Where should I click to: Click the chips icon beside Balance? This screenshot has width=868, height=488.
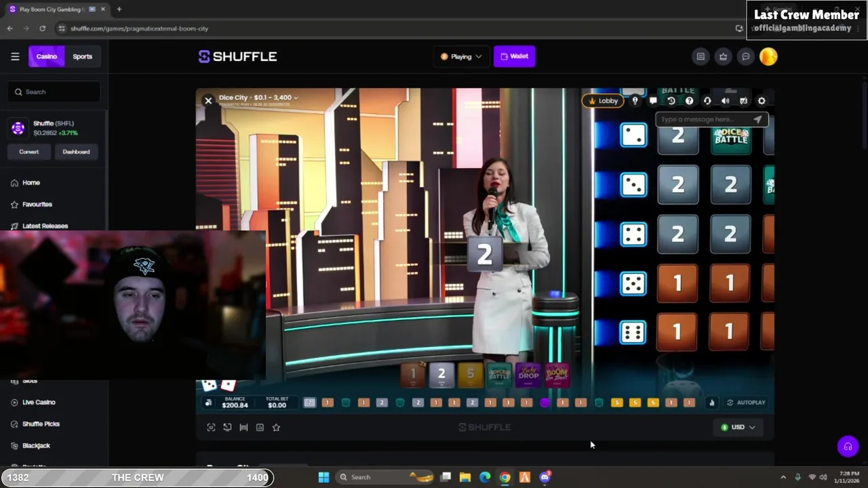click(x=208, y=403)
